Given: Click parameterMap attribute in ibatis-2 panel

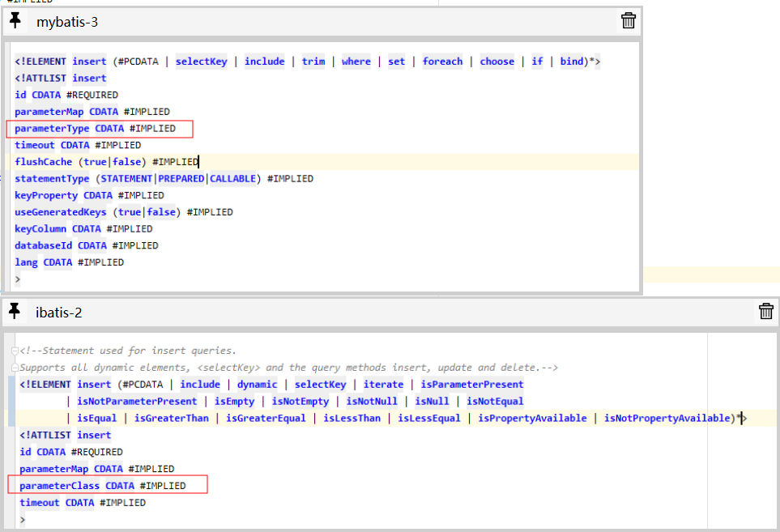Looking at the screenshot, I should (53, 469).
